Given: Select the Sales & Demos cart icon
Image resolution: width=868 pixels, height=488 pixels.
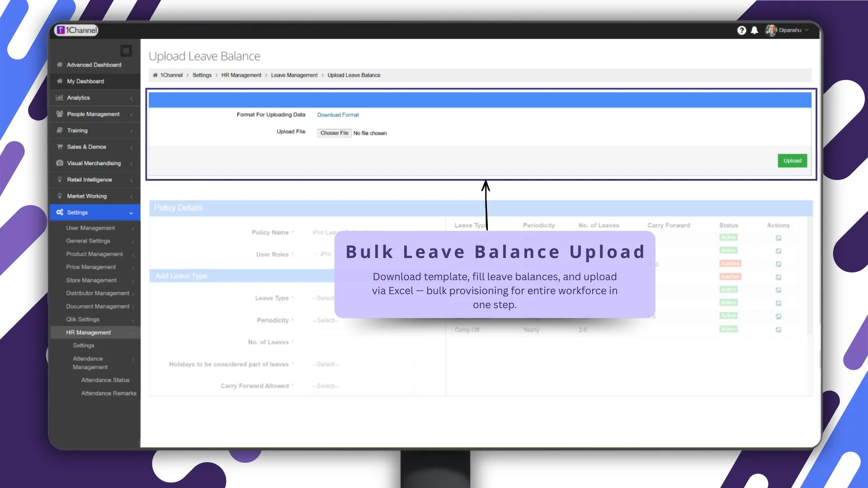Looking at the screenshot, I should [60, 147].
